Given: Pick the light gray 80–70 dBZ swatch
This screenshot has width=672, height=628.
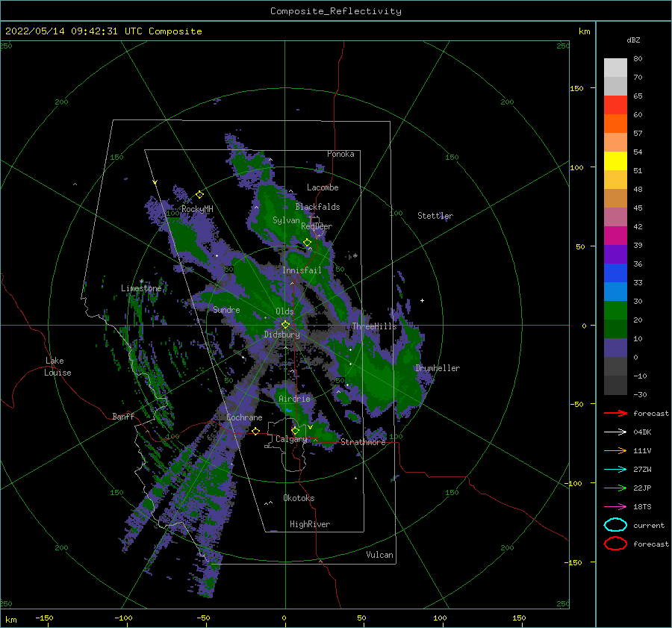Looking at the screenshot, I should coord(615,68).
